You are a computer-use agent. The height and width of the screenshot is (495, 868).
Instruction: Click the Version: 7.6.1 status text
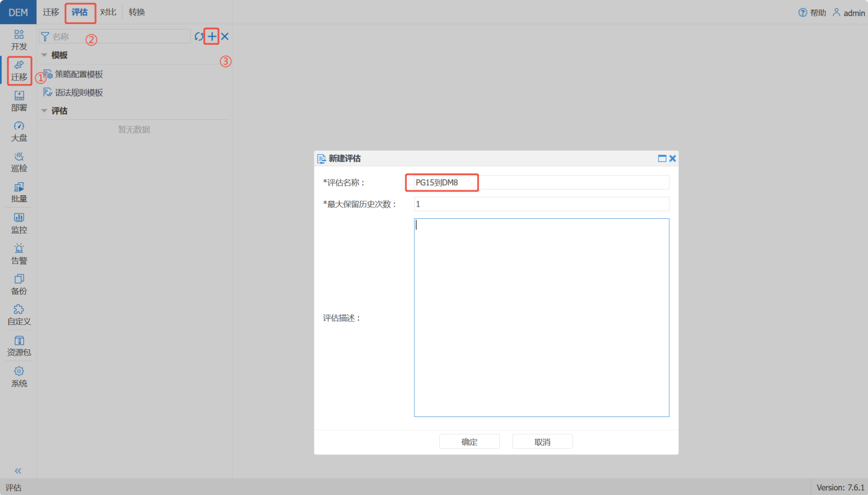coord(840,487)
